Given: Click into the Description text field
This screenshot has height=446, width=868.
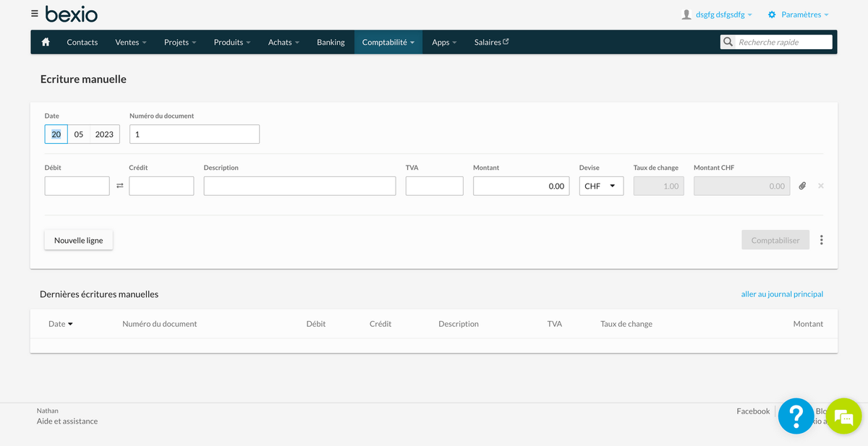Looking at the screenshot, I should [299, 186].
